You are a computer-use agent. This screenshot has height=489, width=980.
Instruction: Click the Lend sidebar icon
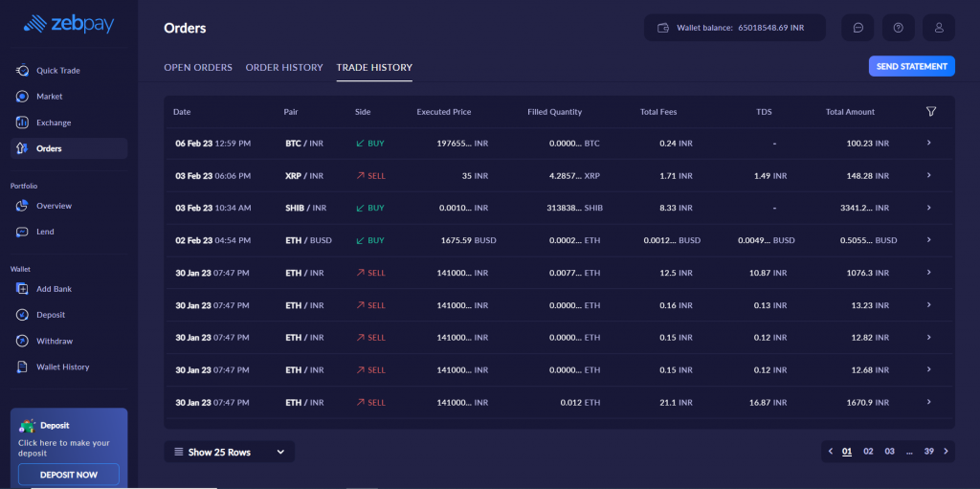coord(22,232)
